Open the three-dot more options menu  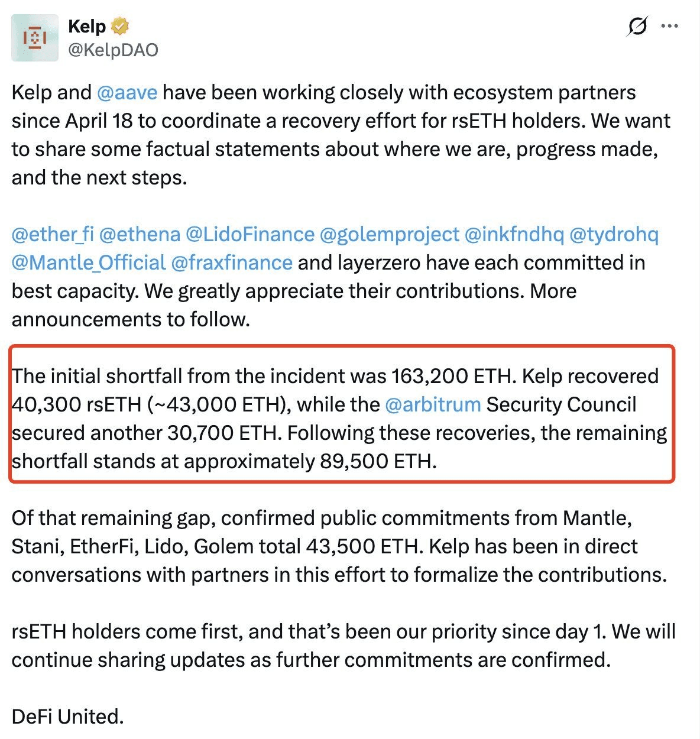(x=670, y=27)
